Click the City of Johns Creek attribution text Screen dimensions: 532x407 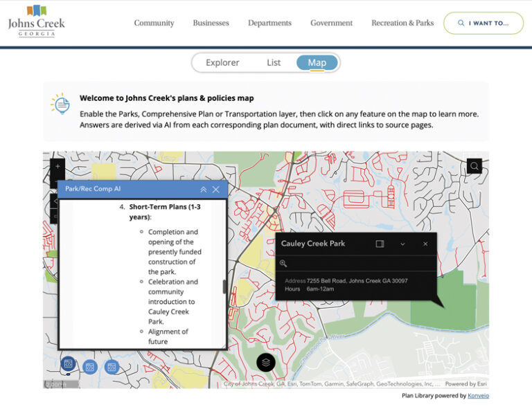point(332,384)
